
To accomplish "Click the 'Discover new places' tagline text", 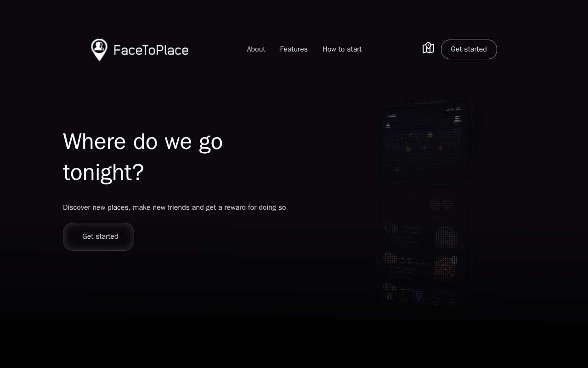I will coord(175,207).
